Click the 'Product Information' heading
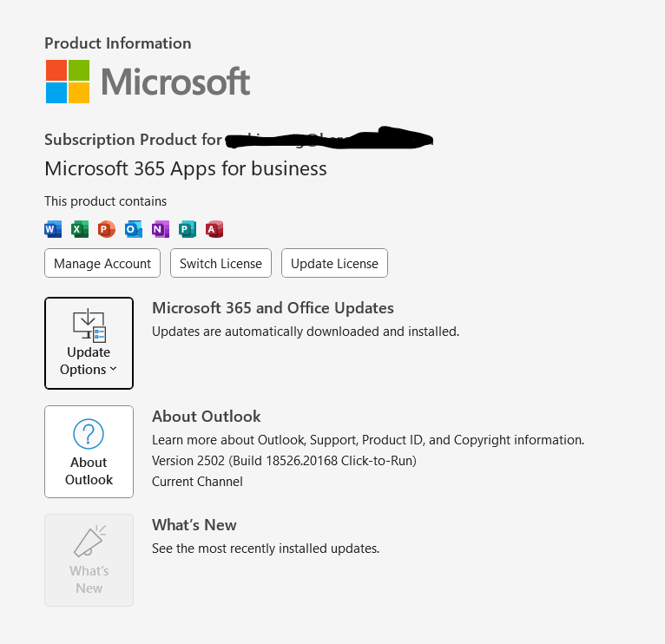 [x=118, y=43]
